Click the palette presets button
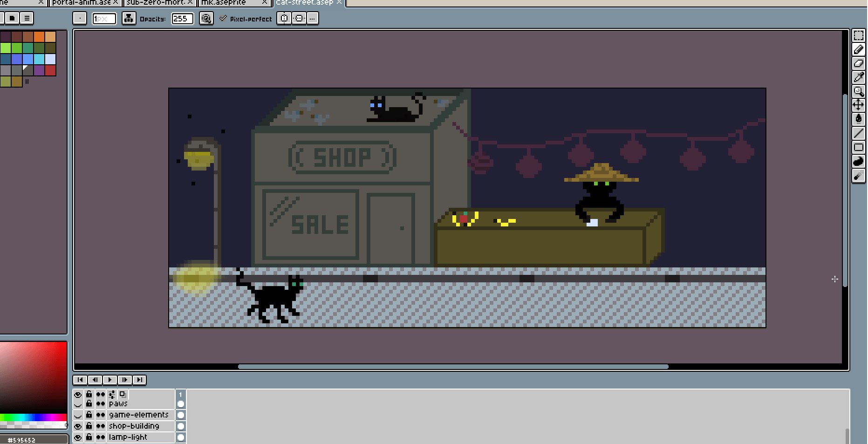The width and height of the screenshot is (868, 444). pos(13,19)
